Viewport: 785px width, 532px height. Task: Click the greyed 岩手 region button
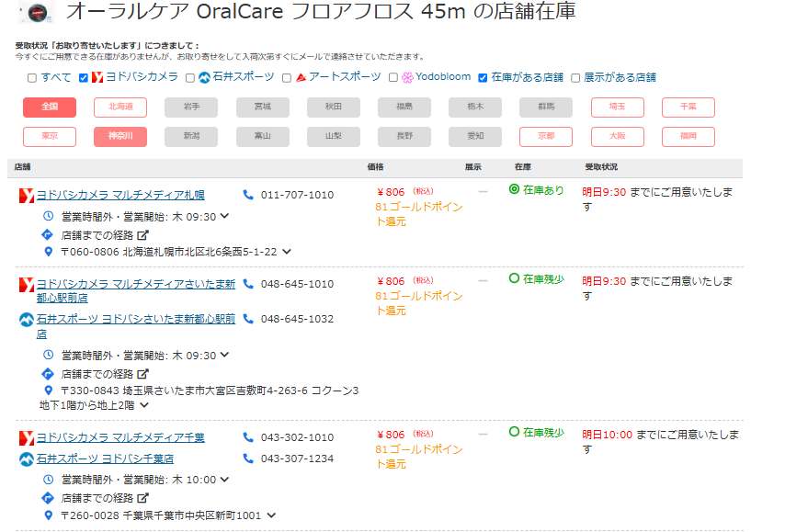[191, 108]
